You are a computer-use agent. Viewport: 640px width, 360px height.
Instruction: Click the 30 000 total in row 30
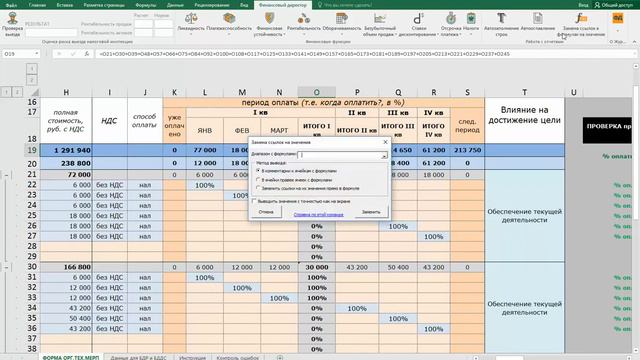tap(316, 267)
